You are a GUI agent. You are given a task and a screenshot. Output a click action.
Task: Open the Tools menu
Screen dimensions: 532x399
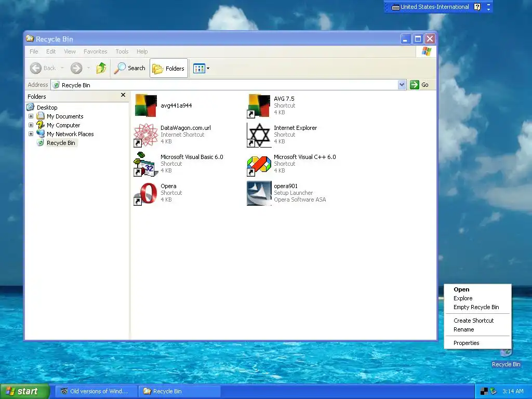122,51
